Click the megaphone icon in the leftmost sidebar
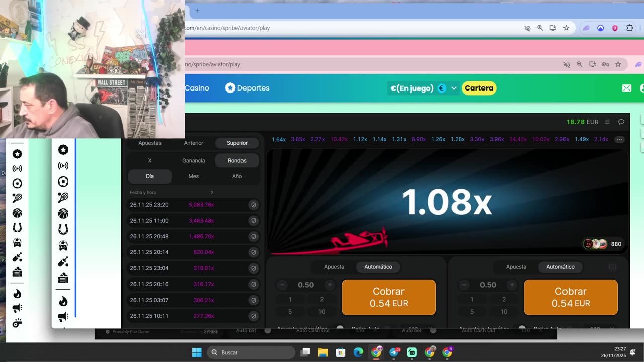Image resolution: width=644 pixels, height=362 pixels. tap(17, 308)
